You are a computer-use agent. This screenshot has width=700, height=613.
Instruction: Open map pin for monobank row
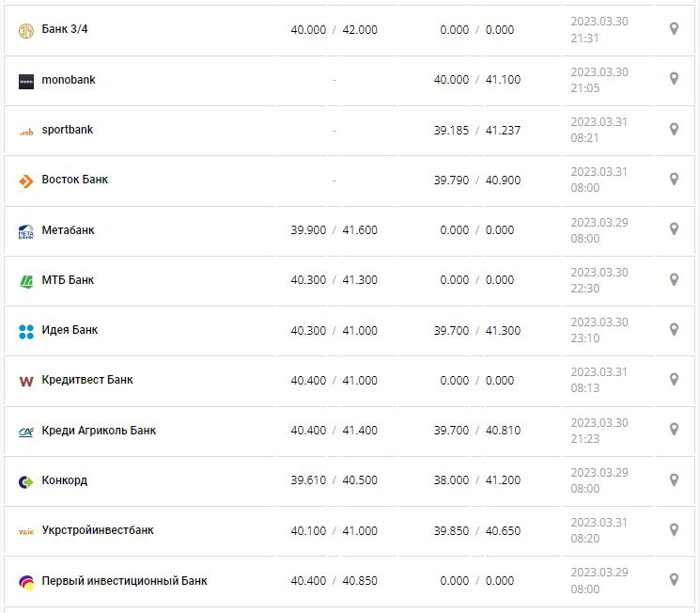tap(674, 79)
